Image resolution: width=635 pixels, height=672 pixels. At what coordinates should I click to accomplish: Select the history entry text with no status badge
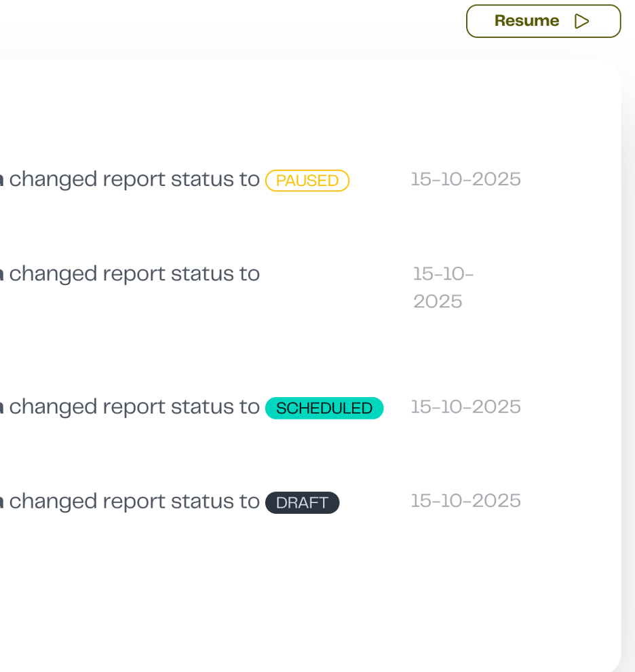[x=134, y=274]
